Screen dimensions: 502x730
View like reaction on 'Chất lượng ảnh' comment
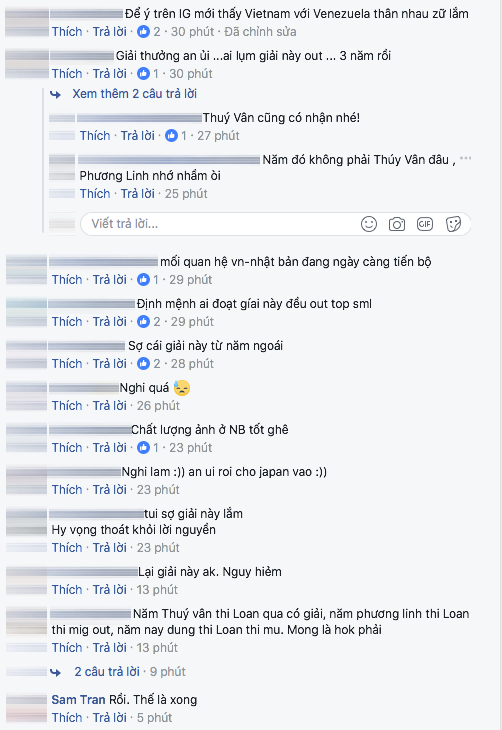[143, 447]
